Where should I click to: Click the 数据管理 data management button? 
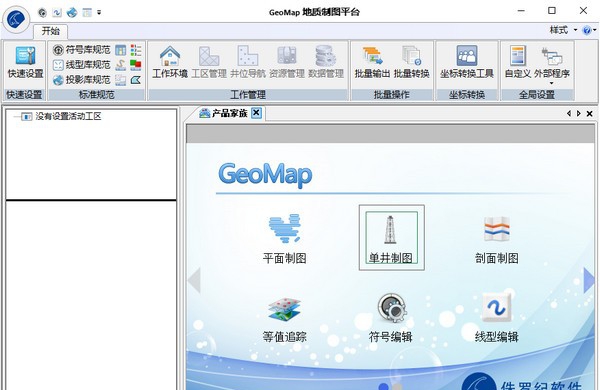(326, 62)
